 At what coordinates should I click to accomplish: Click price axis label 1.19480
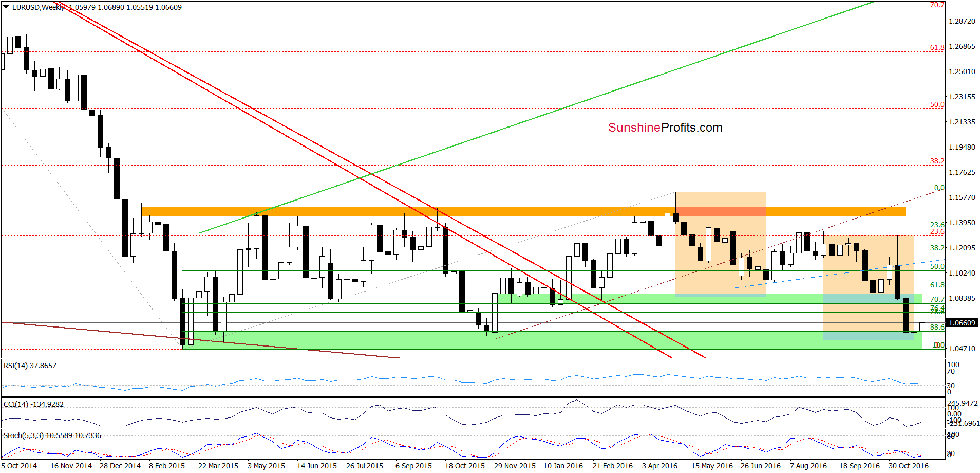coord(962,147)
